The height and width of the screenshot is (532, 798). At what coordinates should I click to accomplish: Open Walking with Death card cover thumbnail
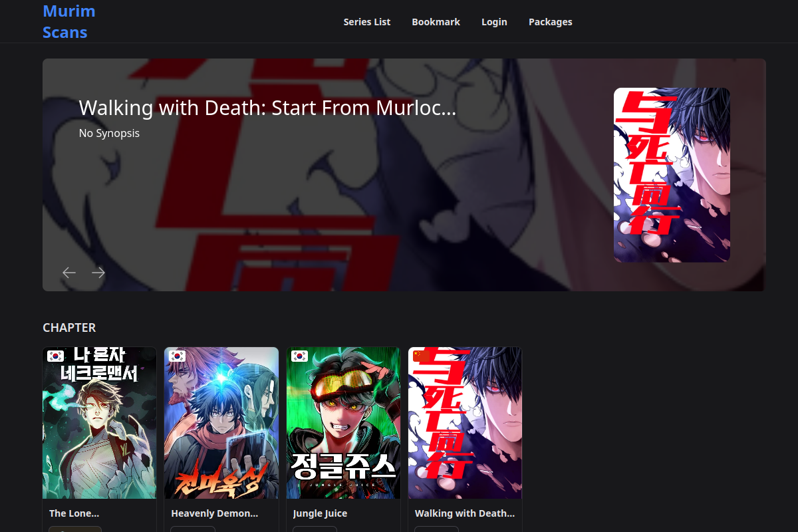coord(465,423)
